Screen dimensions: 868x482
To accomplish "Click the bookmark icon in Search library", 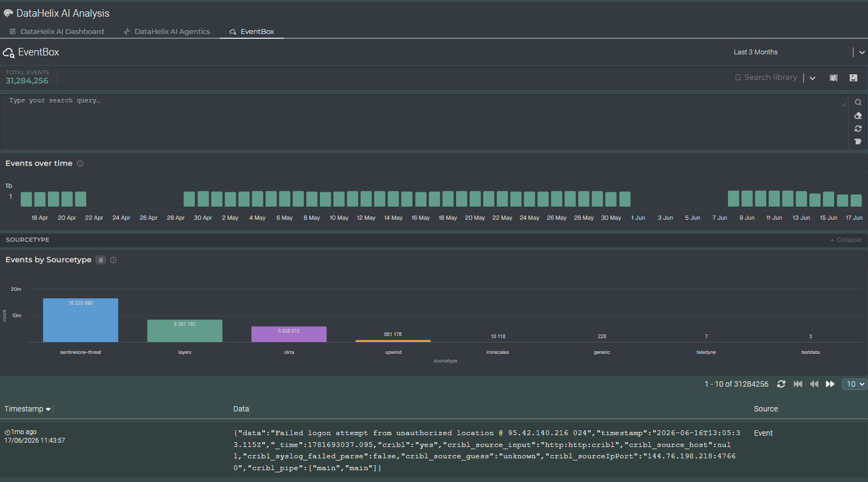I will pos(738,78).
